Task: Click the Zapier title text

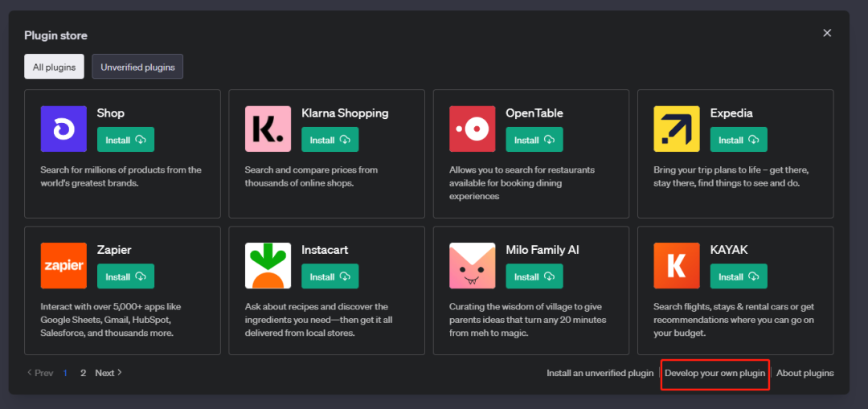Action: pos(114,250)
